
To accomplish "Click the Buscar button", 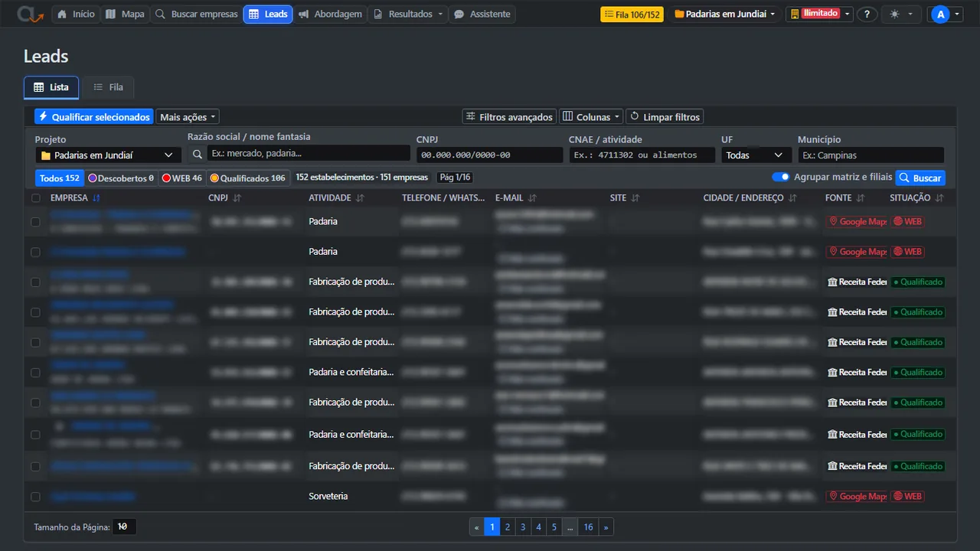I will coord(920,178).
